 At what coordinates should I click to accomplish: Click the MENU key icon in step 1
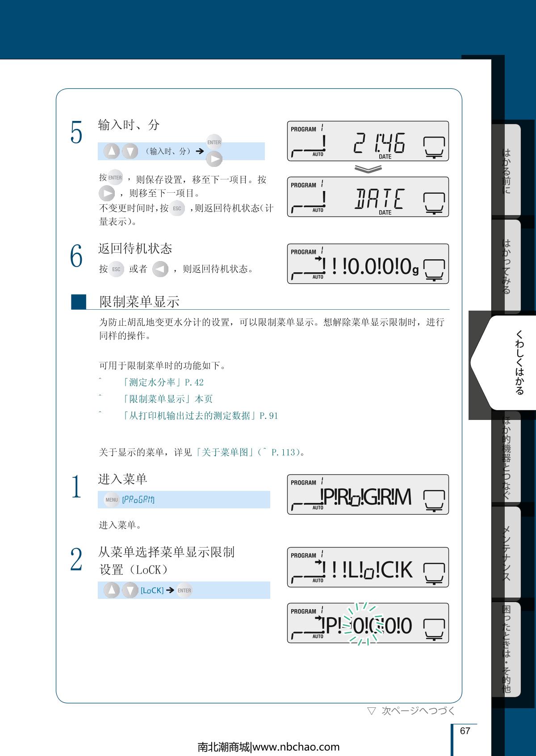(x=112, y=500)
